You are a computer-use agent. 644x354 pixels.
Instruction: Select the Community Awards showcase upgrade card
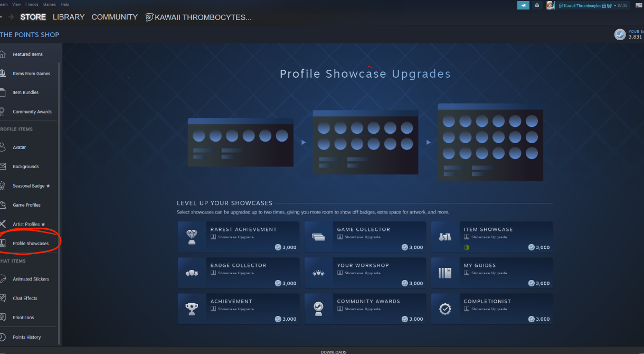pyautogui.click(x=365, y=309)
